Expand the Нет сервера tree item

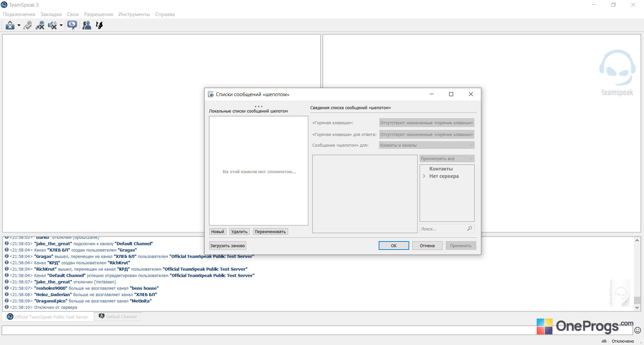(424, 176)
